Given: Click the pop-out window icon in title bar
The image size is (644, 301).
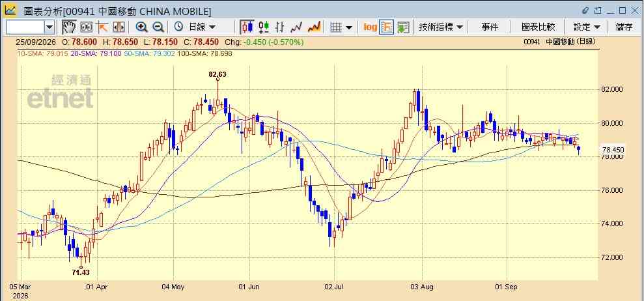Looking at the screenshot, I should (x=598, y=10).
